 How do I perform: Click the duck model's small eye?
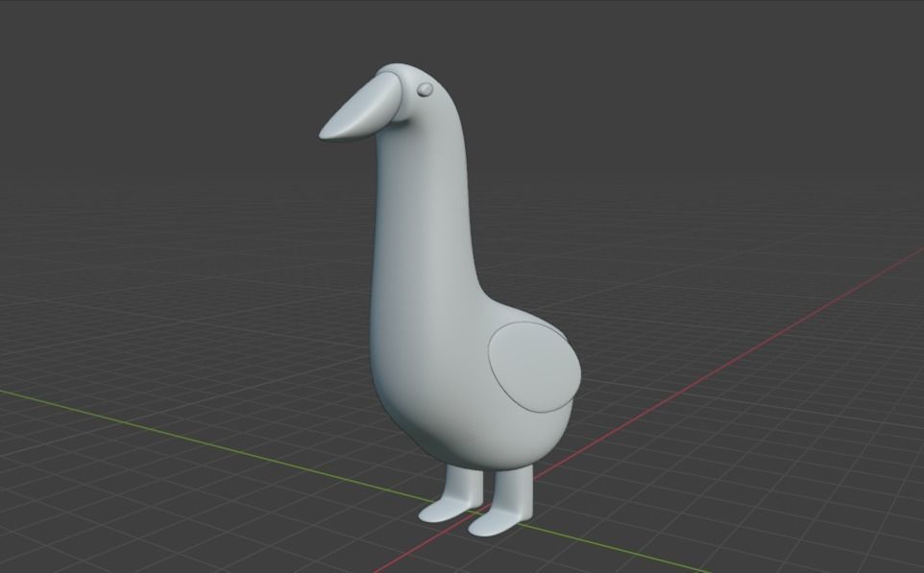425,89
